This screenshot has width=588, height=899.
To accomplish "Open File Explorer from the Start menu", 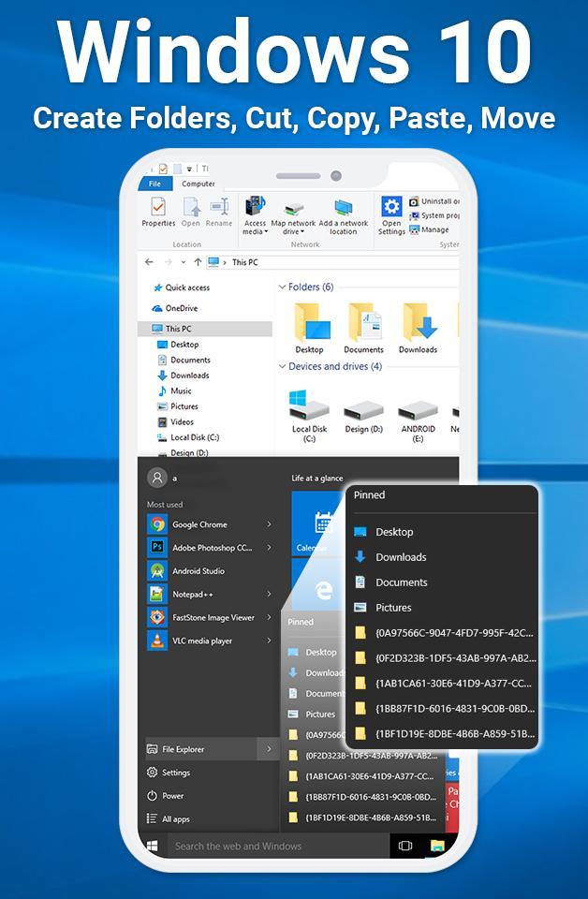I will point(201,749).
